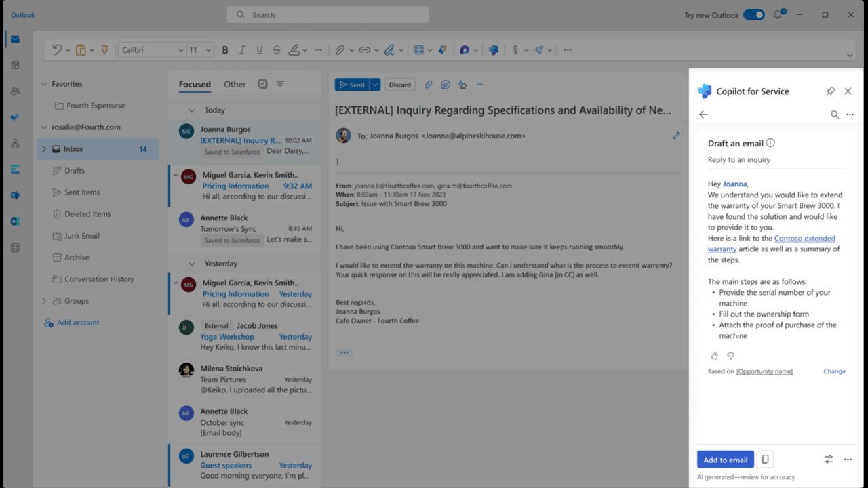868x488 pixels.
Task: Toggle bold formatting
Action: tap(225, 49)
